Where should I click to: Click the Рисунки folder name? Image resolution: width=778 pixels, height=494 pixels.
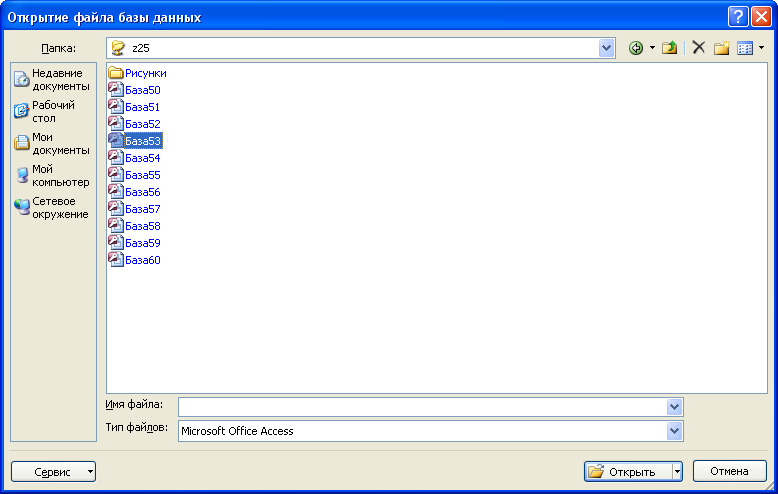tap(146, 73)
